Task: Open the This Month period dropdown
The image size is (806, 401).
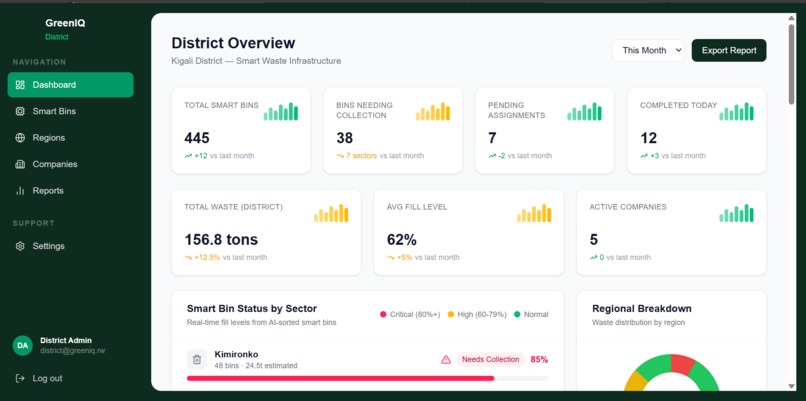Action: pos(648,50)
